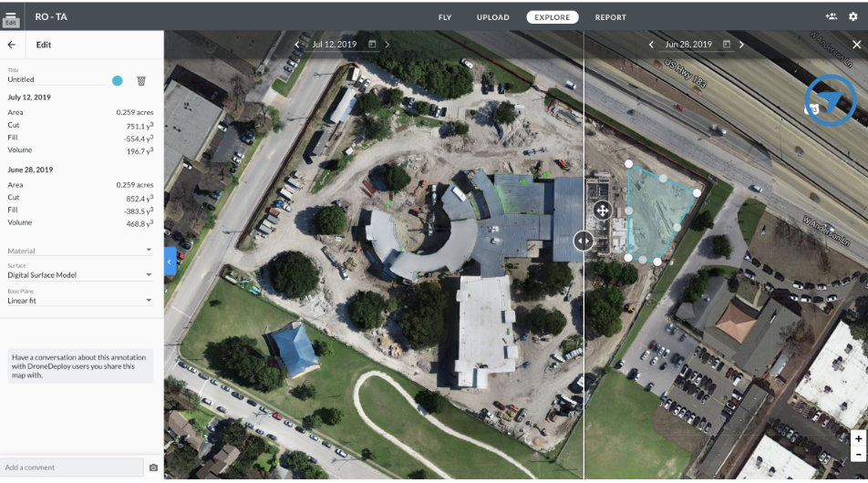The width and height of the screenshot is (868, 483).
Task: Open the Linear fit base plane dropdown
Action: point(79,301)
